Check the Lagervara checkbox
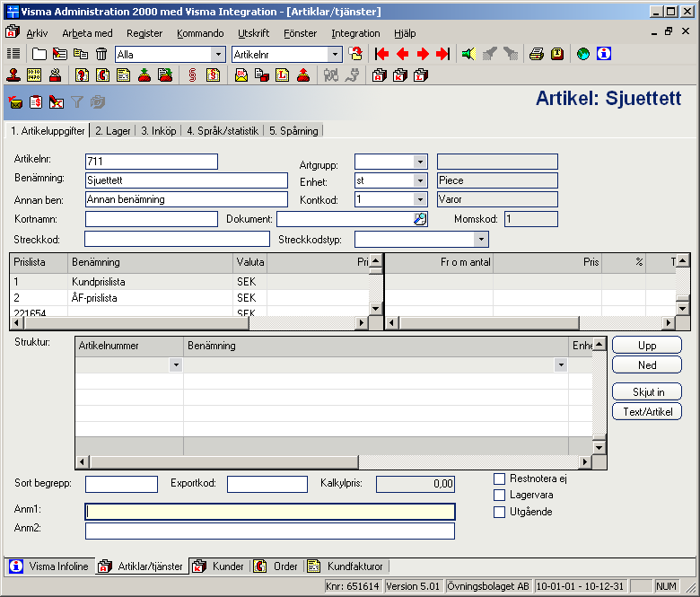 pyautogui.click(x=499, y=495)
